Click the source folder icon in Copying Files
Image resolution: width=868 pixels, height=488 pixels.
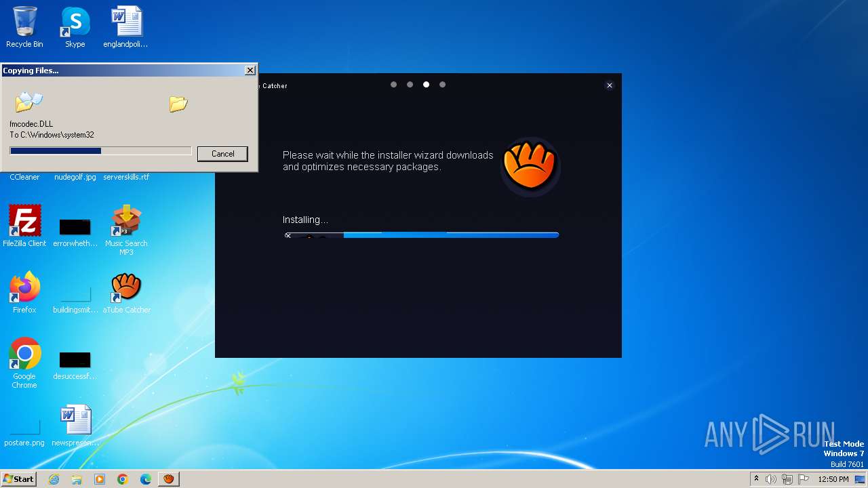click(29, 102)
